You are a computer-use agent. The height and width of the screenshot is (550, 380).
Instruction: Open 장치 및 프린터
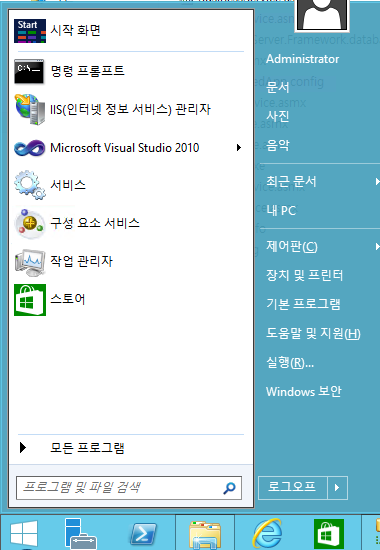(304, 275)
